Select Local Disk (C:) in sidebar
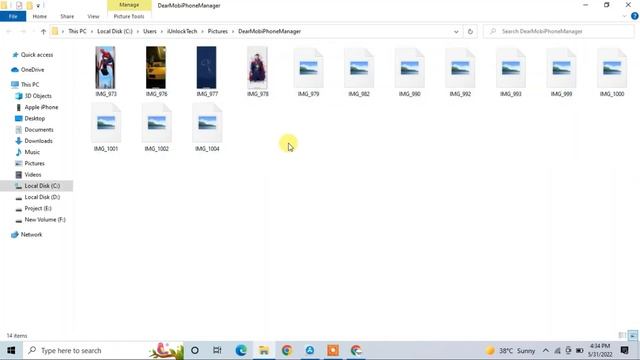This screenshot has height=360, width=640. point(37,186)
